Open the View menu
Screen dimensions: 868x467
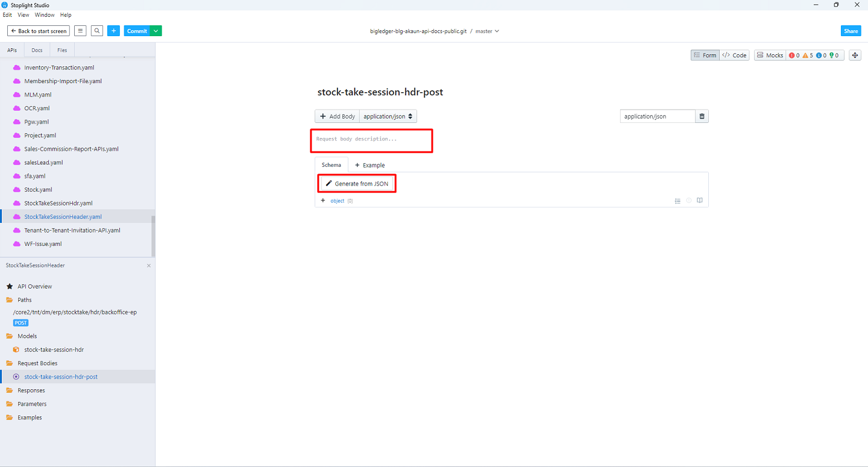(24, 15)
